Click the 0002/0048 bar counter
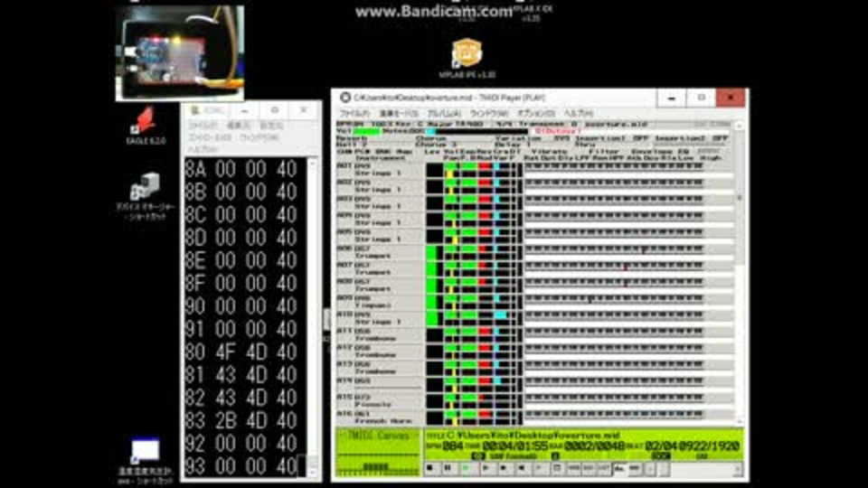The width and height of the screenshot is (868, 488). click(594, 446)
